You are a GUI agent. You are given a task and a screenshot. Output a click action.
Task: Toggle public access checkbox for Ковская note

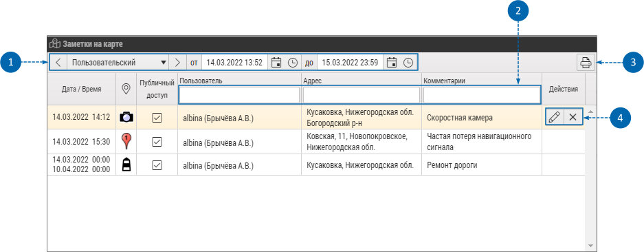pos(157,142)
